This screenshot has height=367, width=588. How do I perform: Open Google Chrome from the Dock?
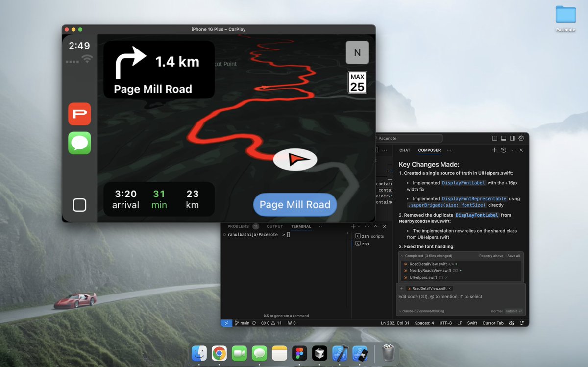tap(219, 353)
